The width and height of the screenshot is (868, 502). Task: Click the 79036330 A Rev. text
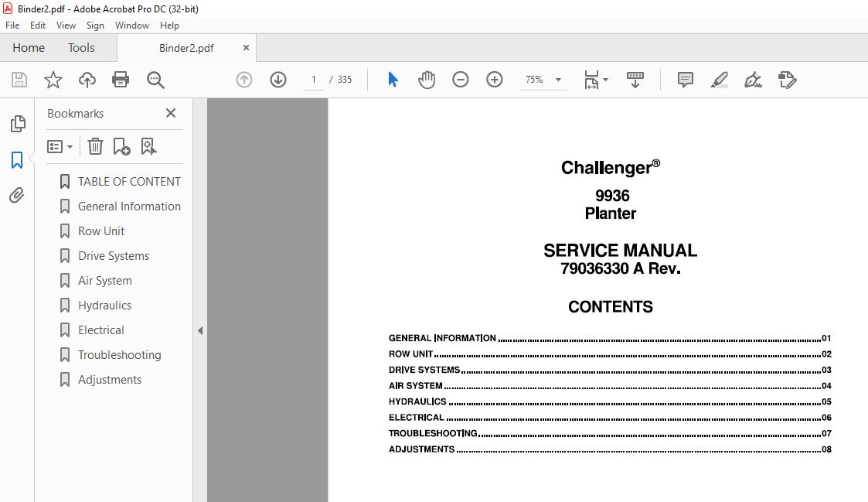point(620,268)
